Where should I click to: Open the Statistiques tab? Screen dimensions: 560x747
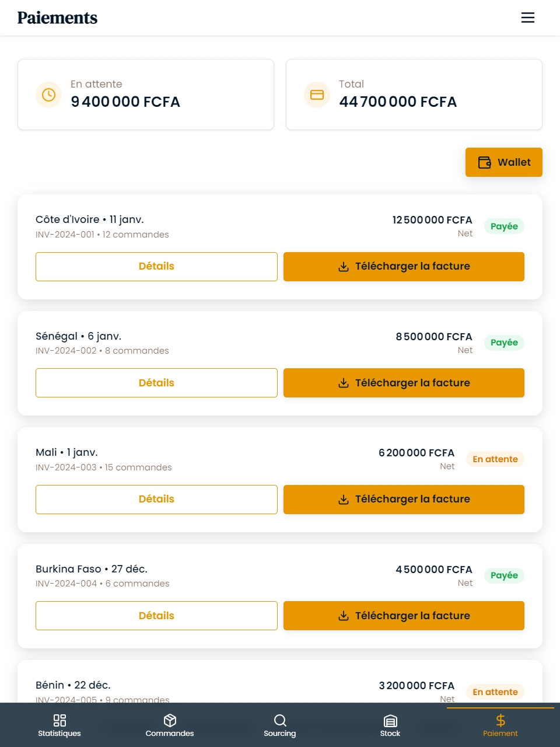(x=60, y=725)
